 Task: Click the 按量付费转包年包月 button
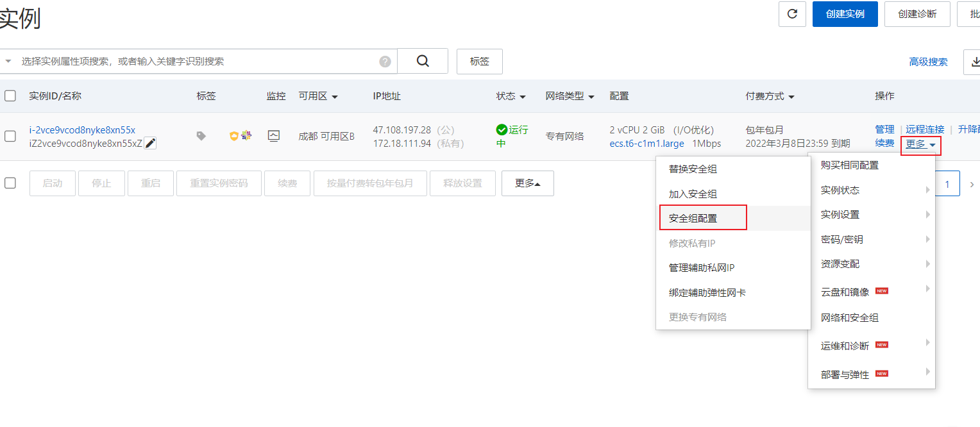pos(370,183)
